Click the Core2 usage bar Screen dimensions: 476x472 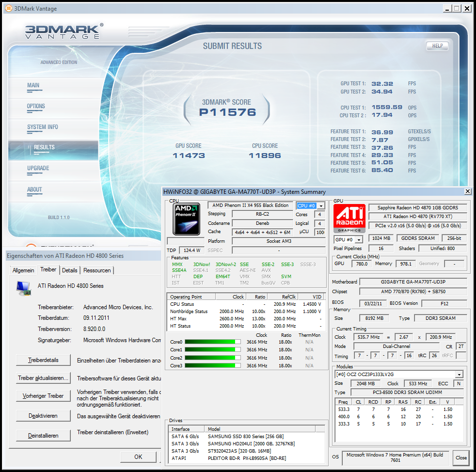[x=213, y=358]
